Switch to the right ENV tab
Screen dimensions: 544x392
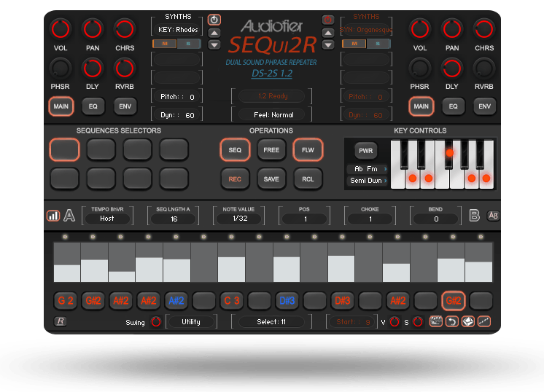point(483,106)
